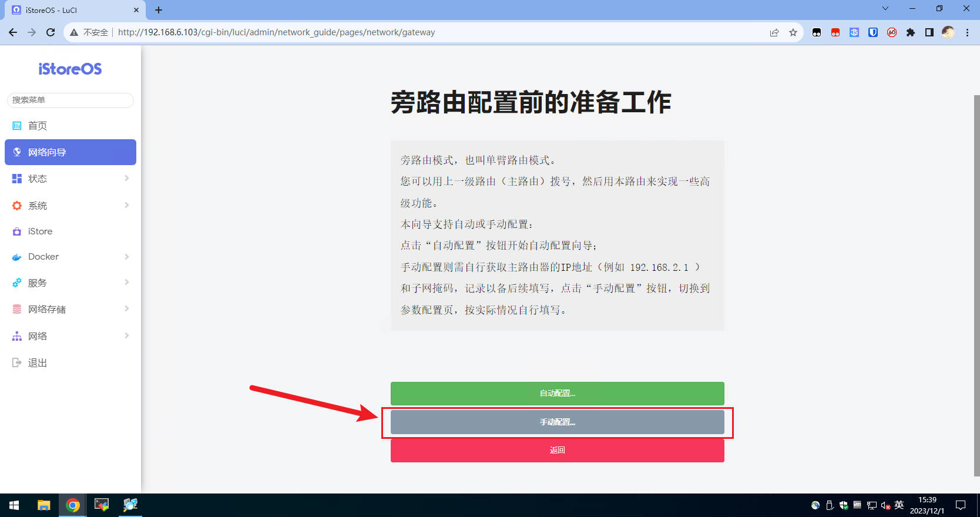980x517 pixels.
Task: Click the 英 input method indicator
Action: click(x=899, y=505)
